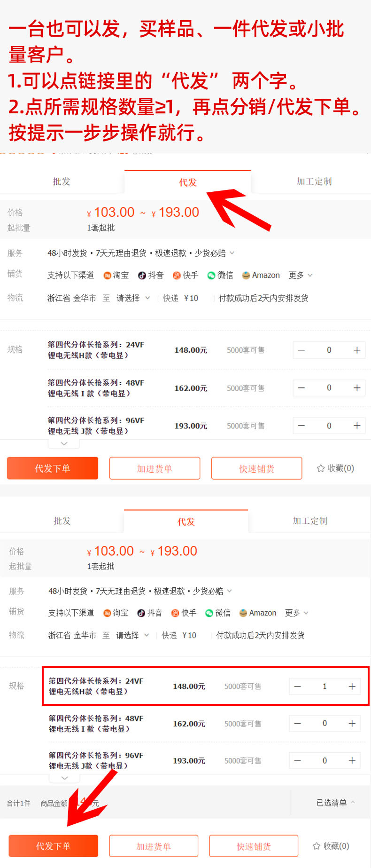Click the Douyin icon in upper panel
Image resolution: width=371 pixels, height=868 pixels.
coord(142,276)
